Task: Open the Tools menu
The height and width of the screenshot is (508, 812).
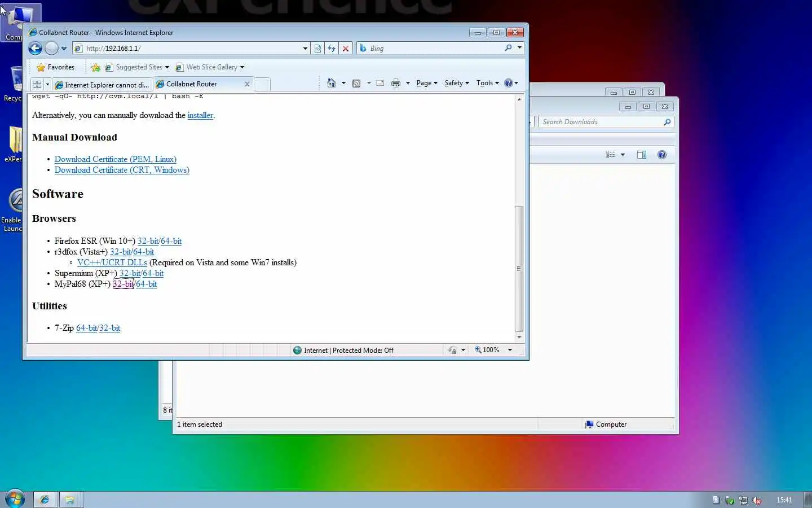Action: pos(488,83)
